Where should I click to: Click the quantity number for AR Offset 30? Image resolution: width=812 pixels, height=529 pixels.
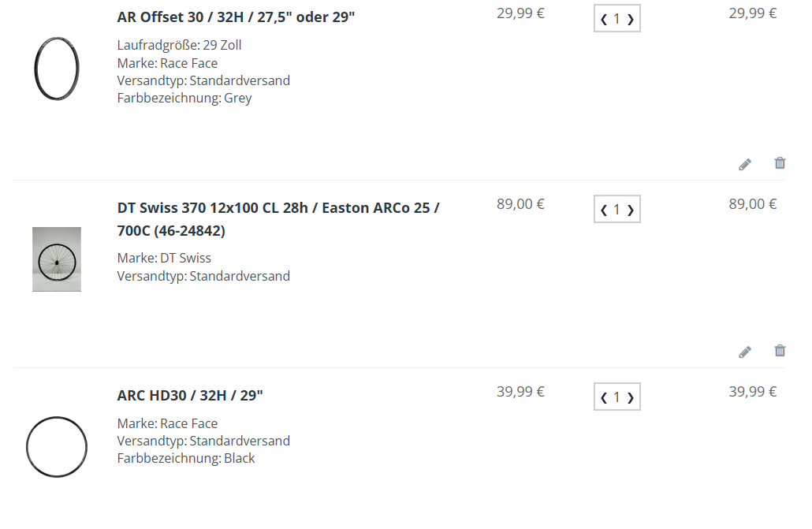pos(617,19)
